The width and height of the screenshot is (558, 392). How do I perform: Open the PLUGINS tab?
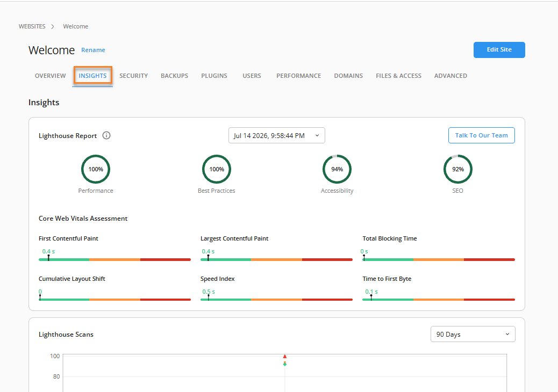214,76
